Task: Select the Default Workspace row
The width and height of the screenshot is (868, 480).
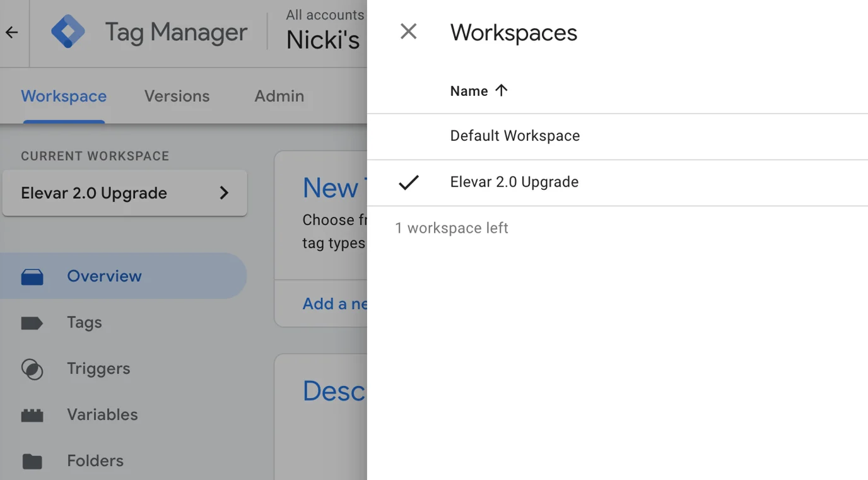Action: [x=618, y=136]
